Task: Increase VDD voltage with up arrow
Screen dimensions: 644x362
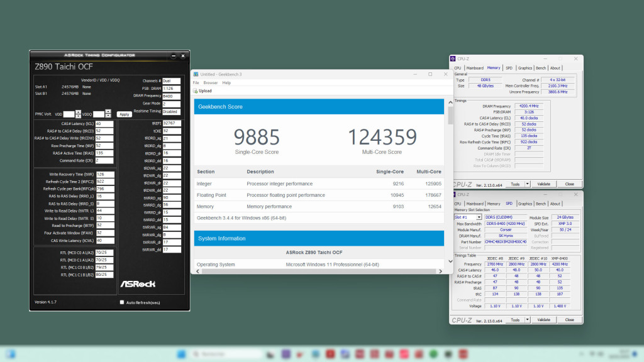Action: [78, 112]
